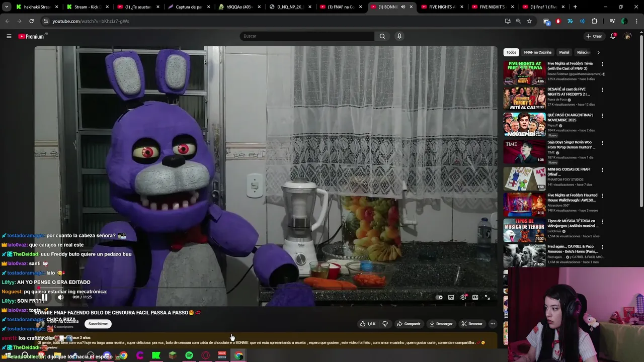Open options for QUÉ PASÓ EN ARGENTINA video

point(602,115)
